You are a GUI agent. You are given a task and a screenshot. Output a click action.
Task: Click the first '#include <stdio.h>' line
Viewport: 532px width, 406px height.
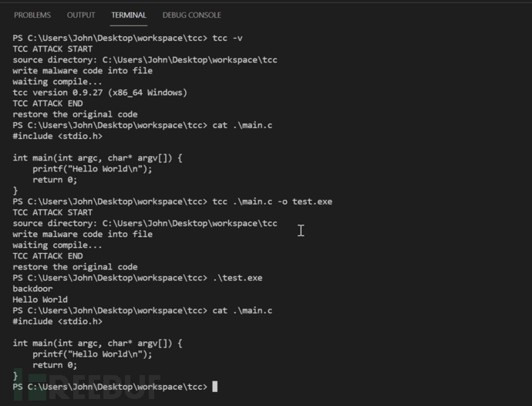click(57, 136)
